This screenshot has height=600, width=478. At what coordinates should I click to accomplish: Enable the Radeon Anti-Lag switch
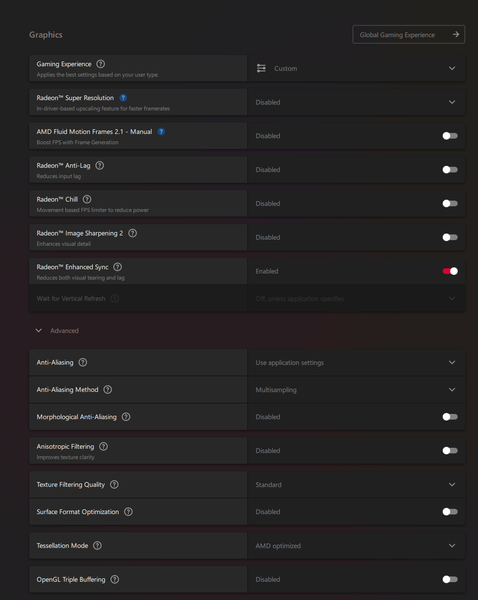pyautogui.click(x=450, y=170)
